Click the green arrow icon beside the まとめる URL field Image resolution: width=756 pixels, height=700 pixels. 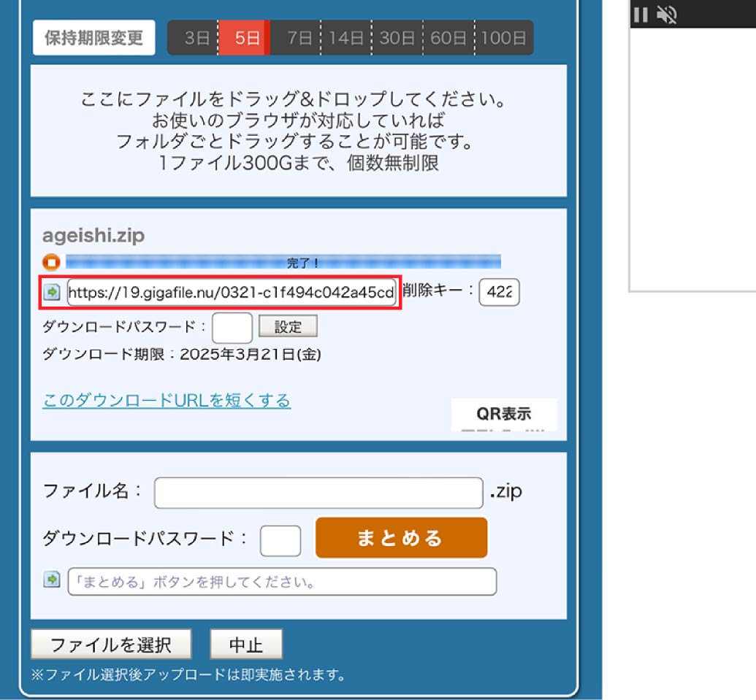[x=51, y=580]
